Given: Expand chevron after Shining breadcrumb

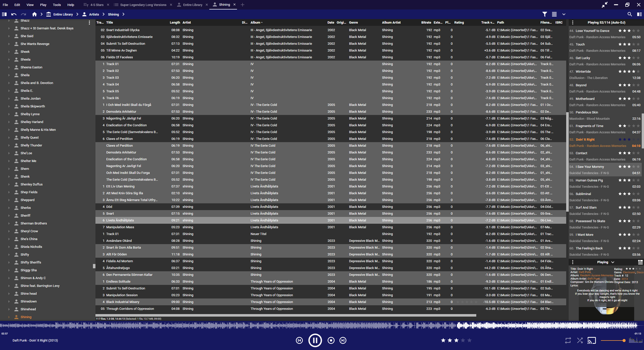Looking at the screenshot, I should point(124,15).
